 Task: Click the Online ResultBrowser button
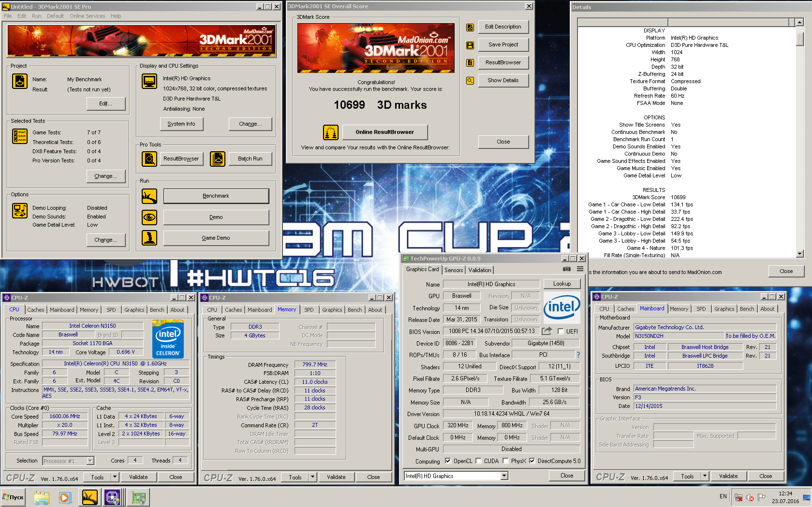click(385, 132)
